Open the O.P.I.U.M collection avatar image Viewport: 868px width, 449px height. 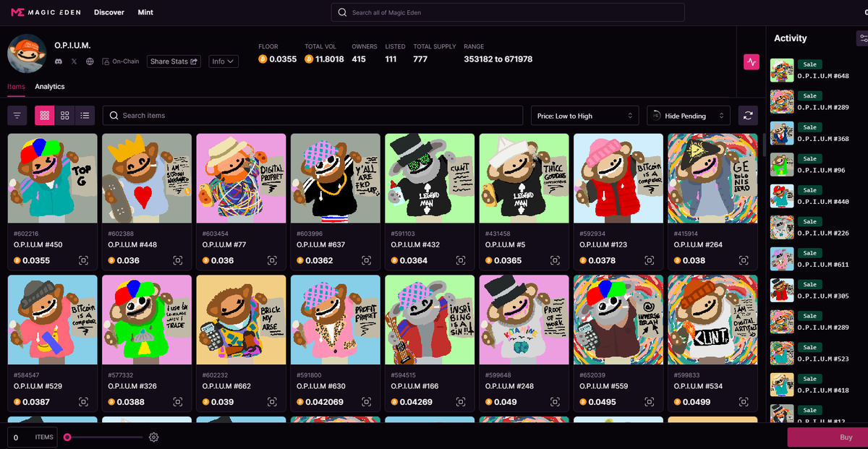click(27, 54)
